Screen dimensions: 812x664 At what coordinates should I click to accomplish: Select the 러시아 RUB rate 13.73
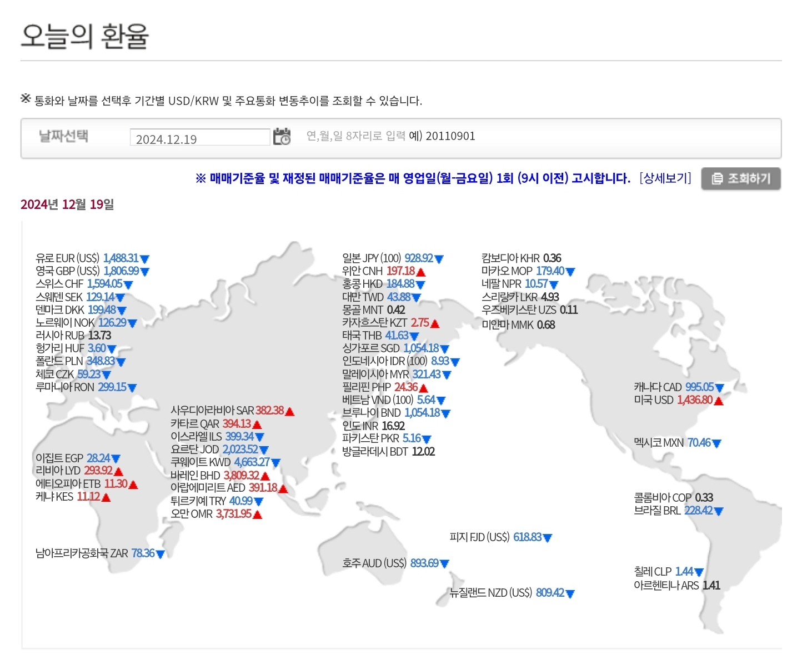tap(100, 336)
